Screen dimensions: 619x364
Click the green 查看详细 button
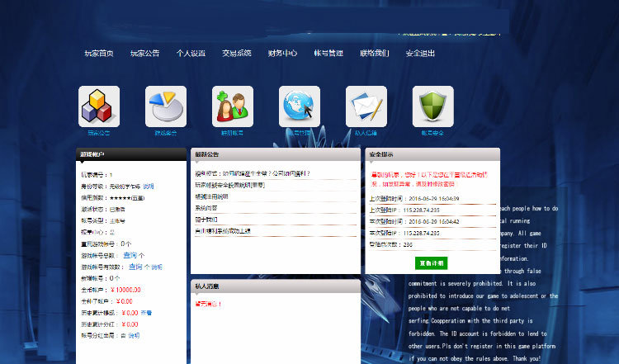pyautogui.click(x=432, y=263)
